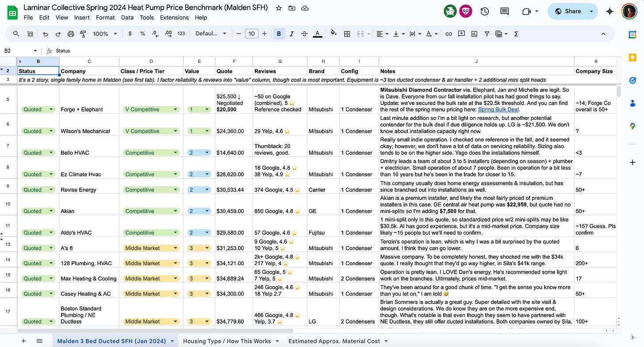This screenshot has height=347, width=644.
Task: Open the Gemini sparkle icon
Action: pyautogui.click(x=610, y=11)
